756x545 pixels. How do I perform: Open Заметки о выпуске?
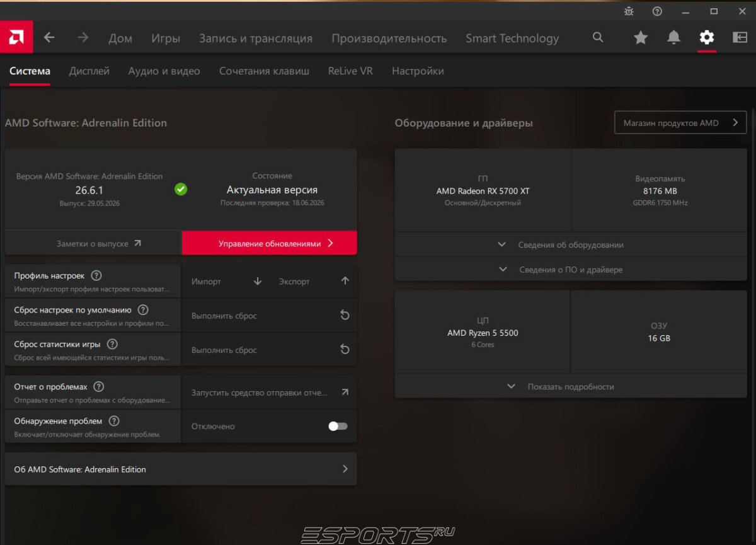(x=93, y=243)
